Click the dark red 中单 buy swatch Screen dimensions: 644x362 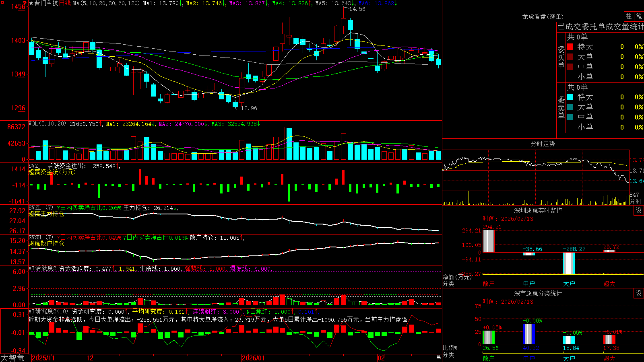coord(570,67)
